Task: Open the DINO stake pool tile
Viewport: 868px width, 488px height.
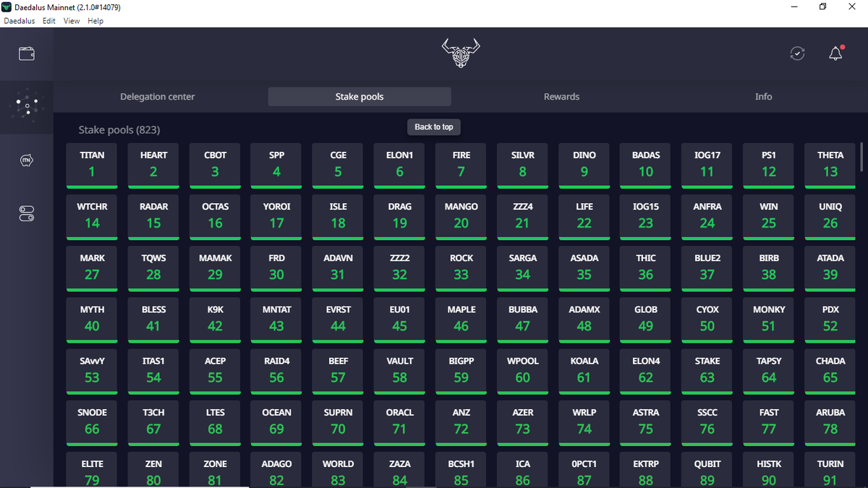Action: tap(584, 166)
